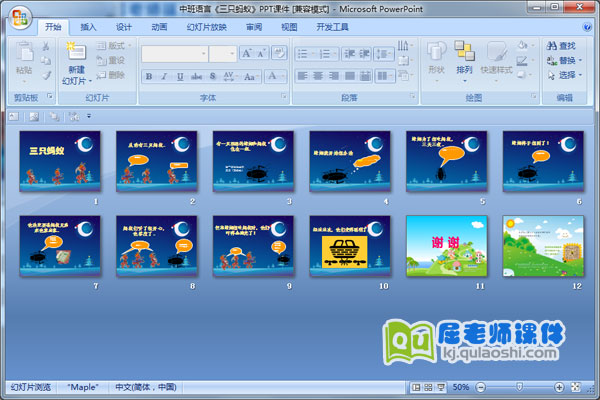This screenshot has width=600, height=400.
Task: Expand the Clipboard group dialog launcher
Action: 50,96
